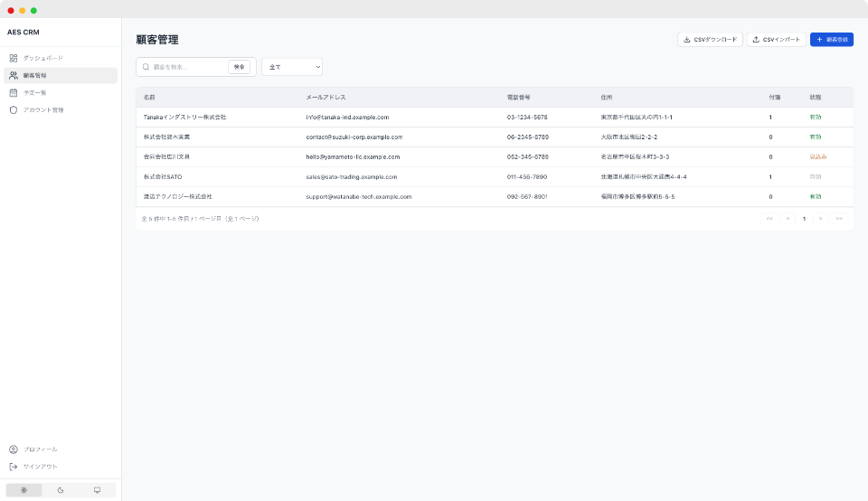Switch to light theme sun toggle
Image resolution: width=868 pixels, height=501 pixels.
click(24, 490)
